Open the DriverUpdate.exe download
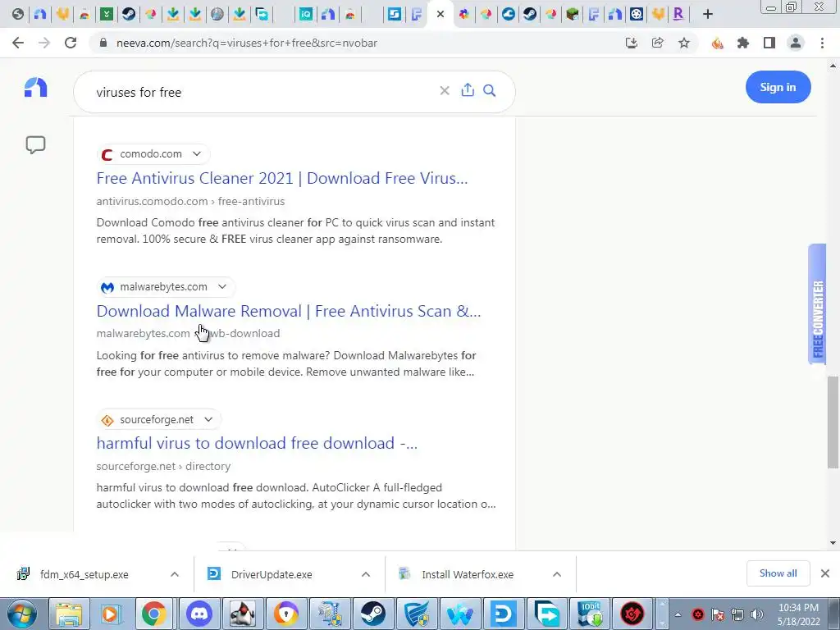This screenshot has height=630, width=840. coord(272,574)
